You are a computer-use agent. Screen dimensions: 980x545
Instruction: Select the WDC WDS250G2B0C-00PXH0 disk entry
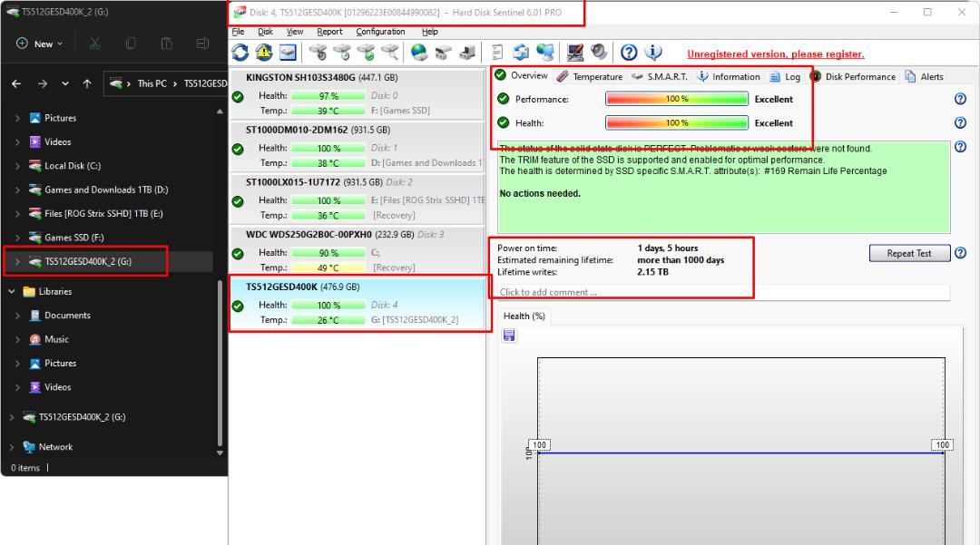pyautogui.click(x=357, y=251)
